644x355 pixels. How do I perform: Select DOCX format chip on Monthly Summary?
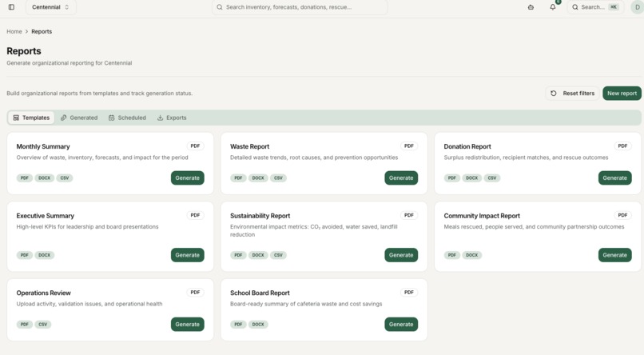[45, 178]
